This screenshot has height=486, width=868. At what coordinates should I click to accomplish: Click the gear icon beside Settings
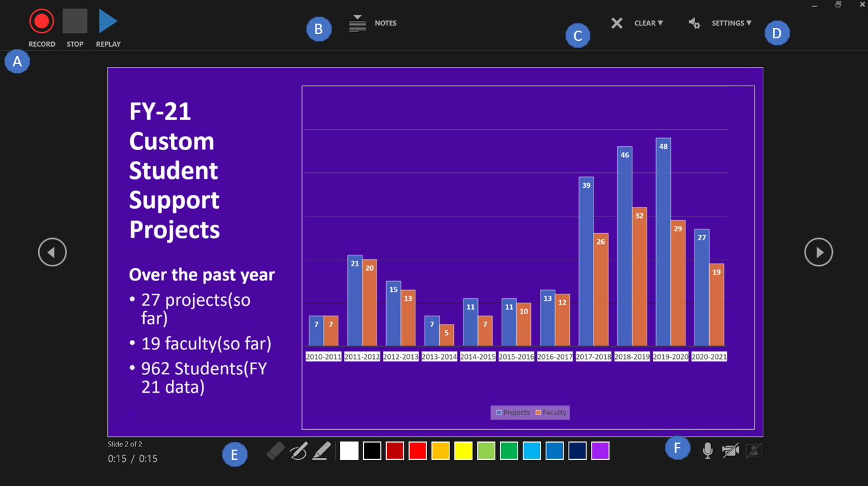[x=694, y=23]
